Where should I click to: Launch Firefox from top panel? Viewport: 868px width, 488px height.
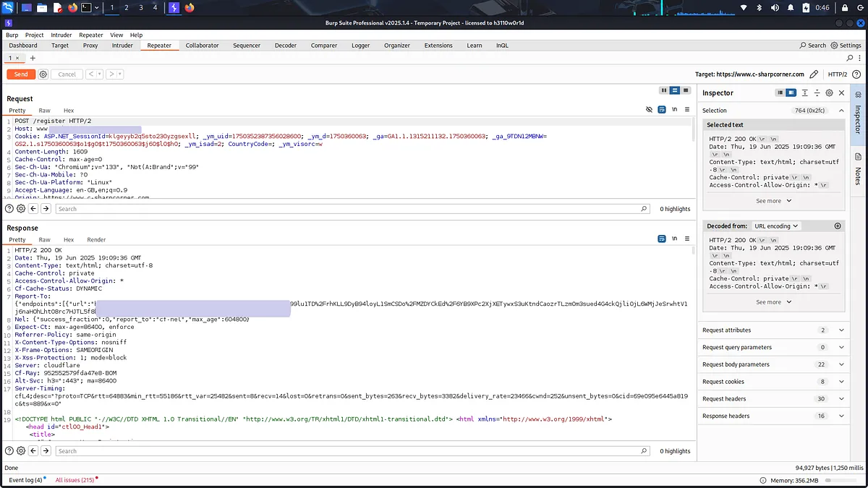pyautogui.click(x=72, y=8)
